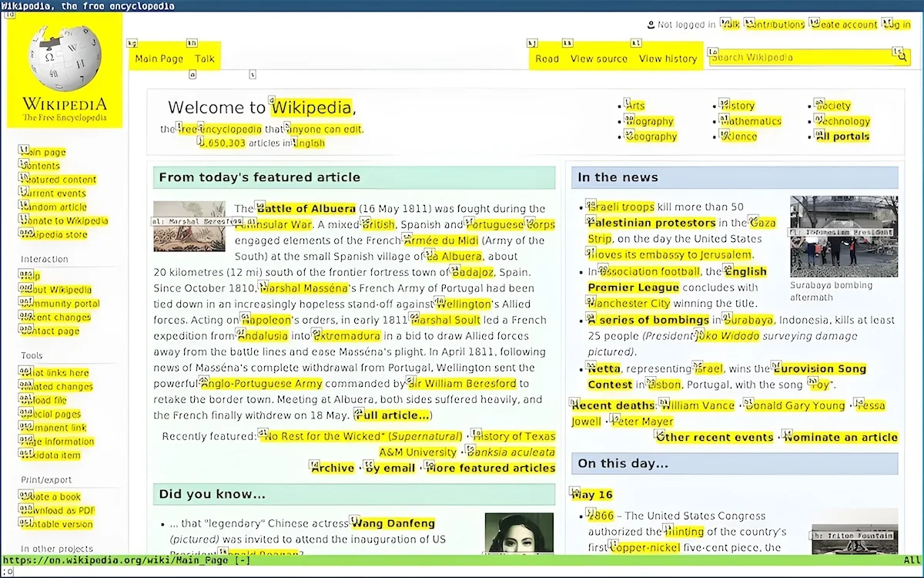Open the Netta link
The image size is (924, 578).
tap(604, 369)
